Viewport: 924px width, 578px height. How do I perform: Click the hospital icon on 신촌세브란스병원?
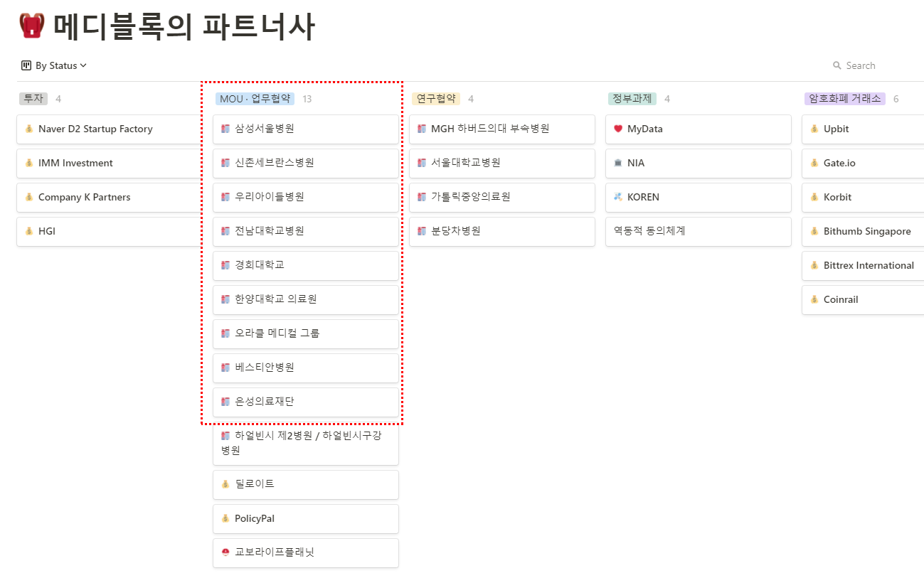coord(225,163)
